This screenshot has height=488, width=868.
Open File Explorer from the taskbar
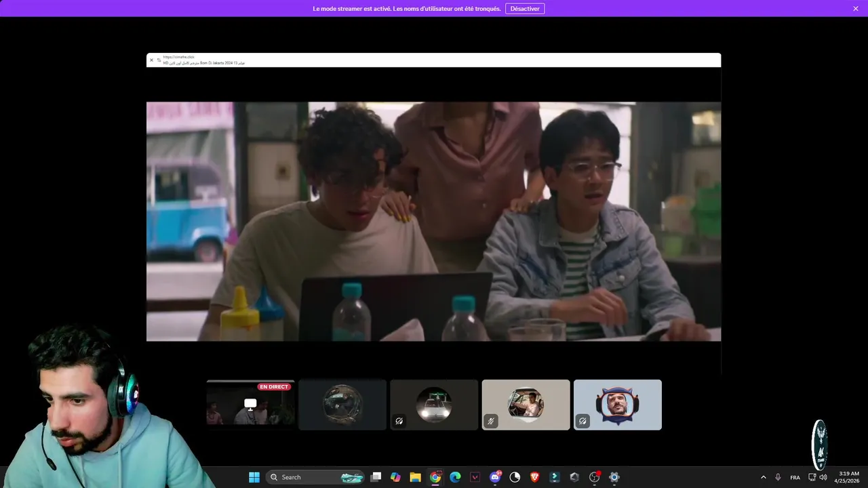(x=415, y=477)
